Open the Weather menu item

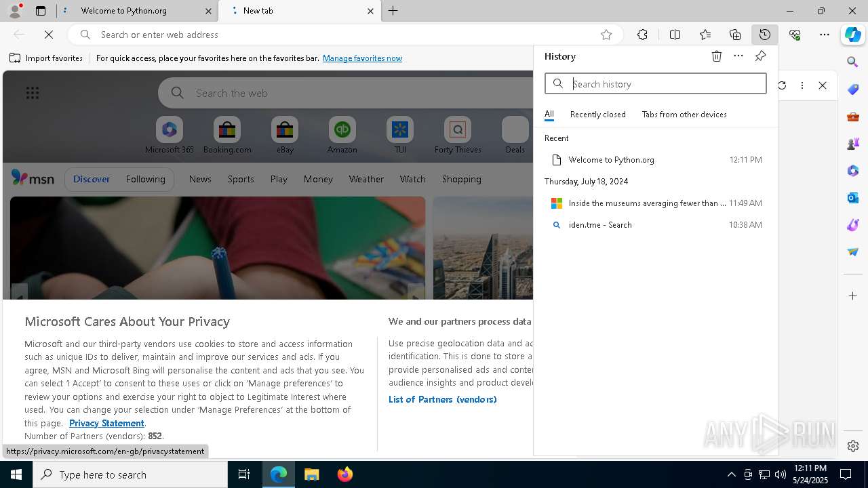pos(366,179)
